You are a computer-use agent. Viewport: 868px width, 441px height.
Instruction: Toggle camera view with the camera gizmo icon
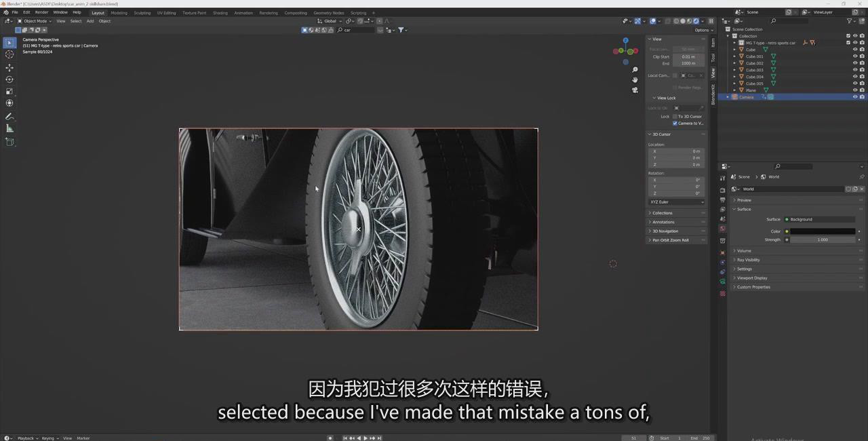coord(635,90)
